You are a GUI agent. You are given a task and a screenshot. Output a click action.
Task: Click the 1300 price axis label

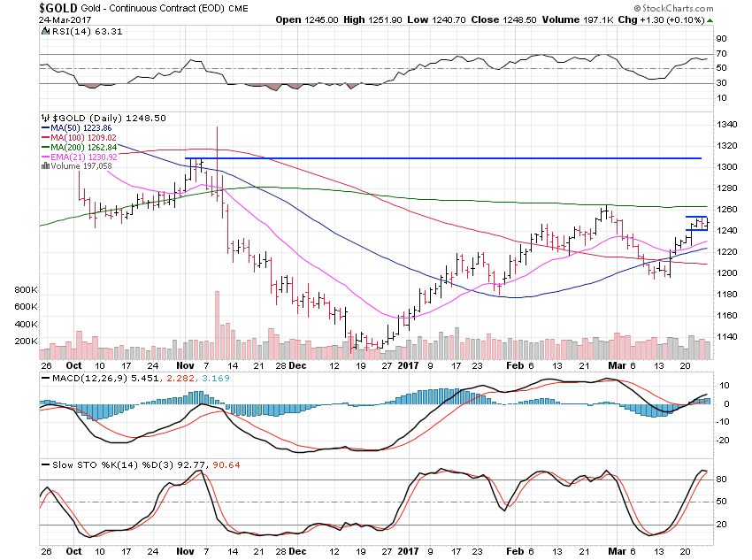coord(725,167)
